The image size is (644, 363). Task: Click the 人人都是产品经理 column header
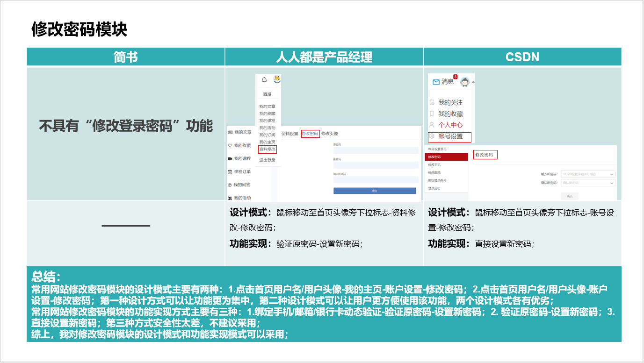coord(324,57)
